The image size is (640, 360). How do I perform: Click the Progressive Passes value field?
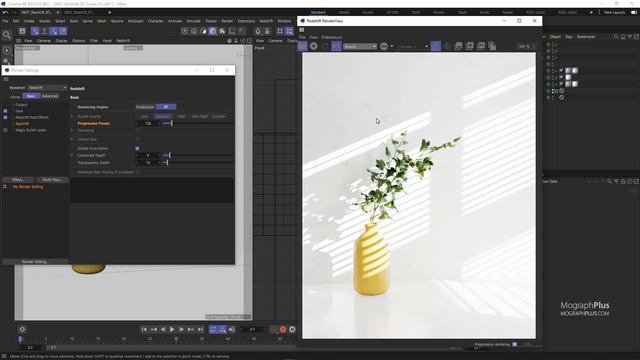tap(148, 123)
